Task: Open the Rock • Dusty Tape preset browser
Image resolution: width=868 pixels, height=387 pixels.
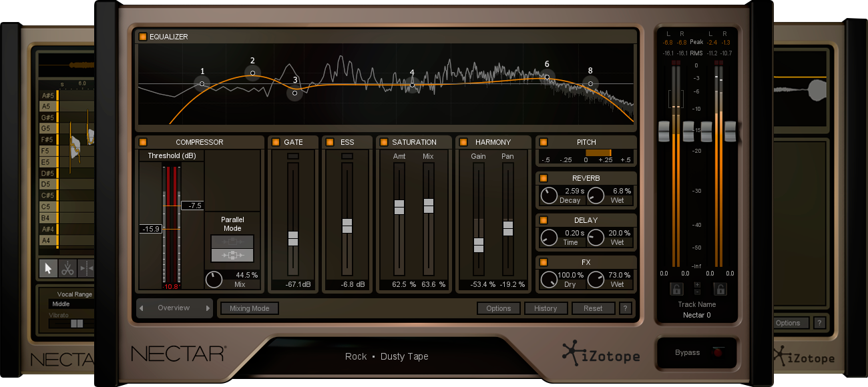Action: click(x=387, y=356)
